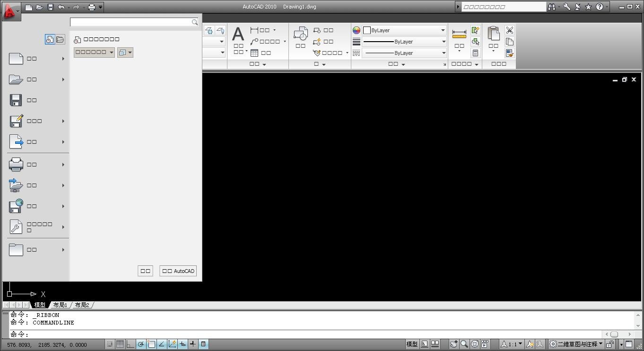Click Undo arrow in the Quick Access toolbar
This screenshot has width=644, height=351.
[61, 7]
